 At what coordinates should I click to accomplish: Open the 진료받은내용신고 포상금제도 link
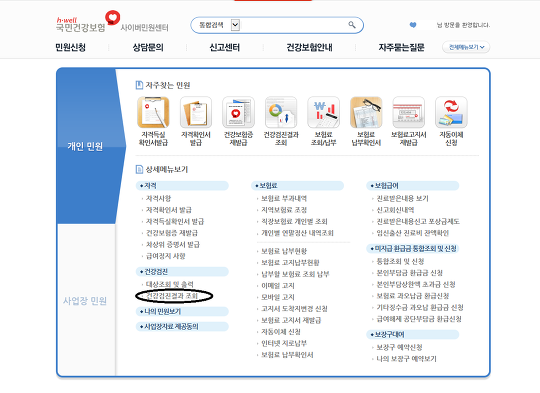pyautogui.click(x=418, y=221)
